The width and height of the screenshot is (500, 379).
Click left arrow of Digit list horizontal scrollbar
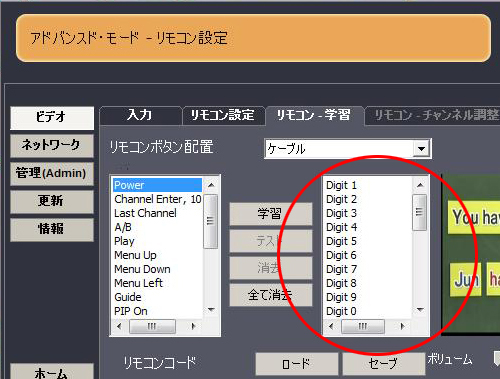[331, 326]
